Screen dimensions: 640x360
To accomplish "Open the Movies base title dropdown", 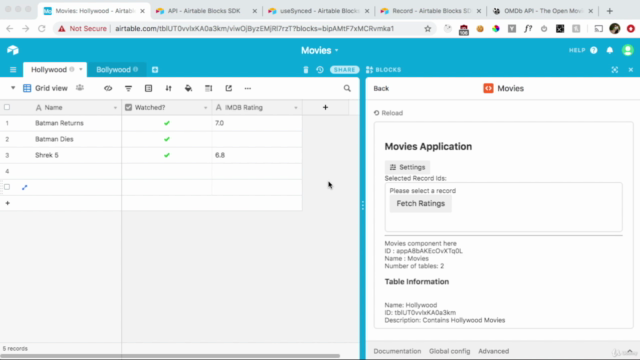I will point(320,50).
